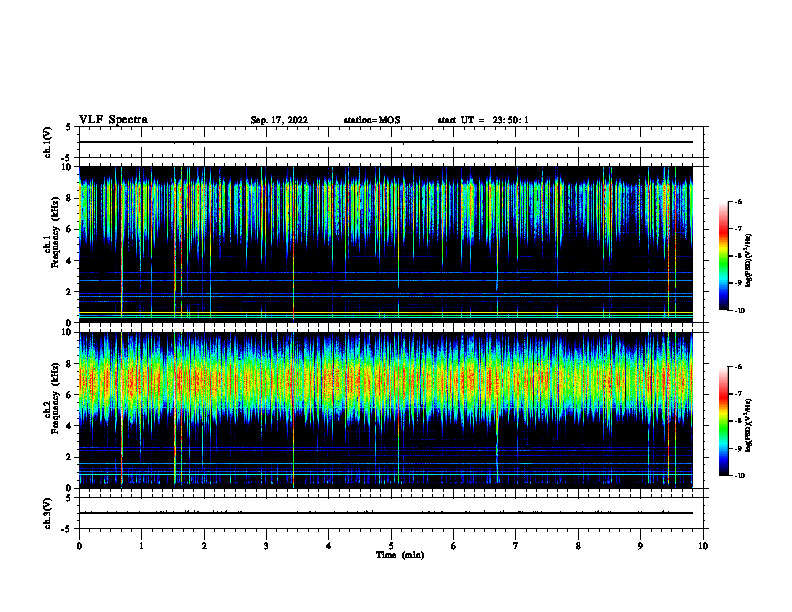The height and width of the screenshot is (612, 792).
Task: Click the "4" kHz tick on ch.1 frequency axis
Action: pos(70,261)
